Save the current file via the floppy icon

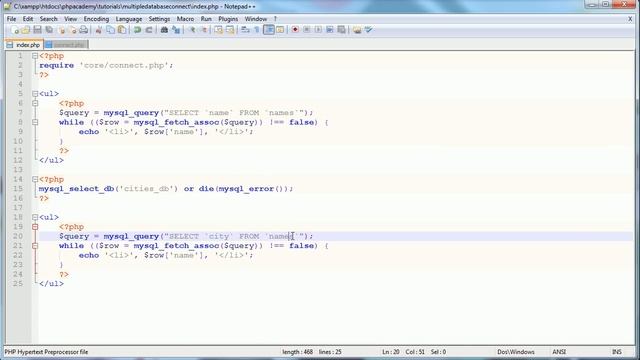click(37, 30)
